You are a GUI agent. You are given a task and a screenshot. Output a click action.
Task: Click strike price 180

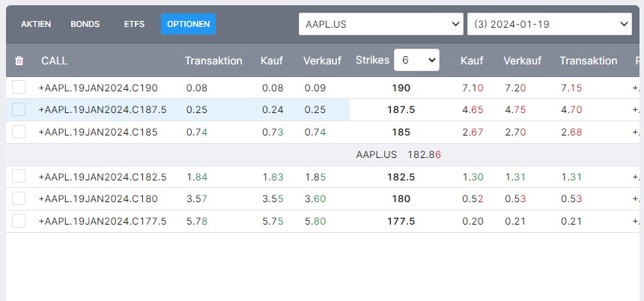pyautogui.click(x=401, y=199)
